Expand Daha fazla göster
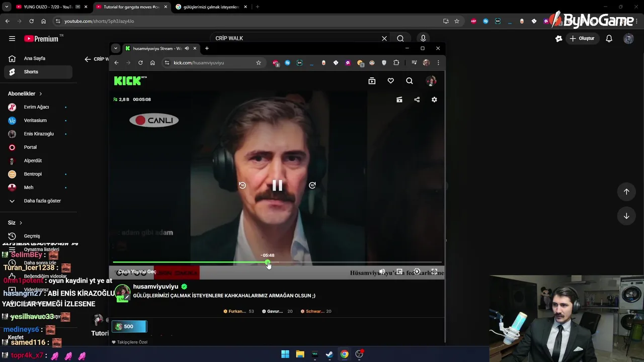Image resolution: width=644 pixels, height=362 pixels. (x=38, y=201)
